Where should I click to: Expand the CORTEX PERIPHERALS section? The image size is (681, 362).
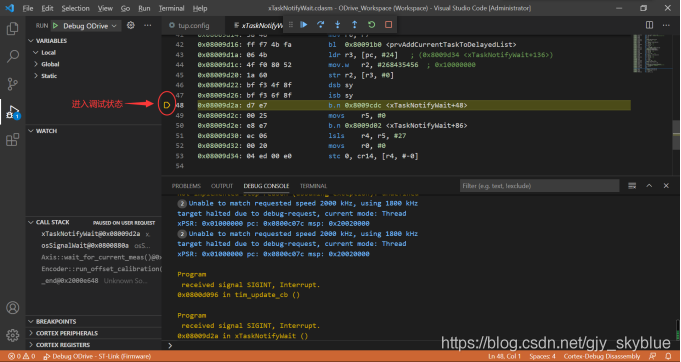pos(63,333)
